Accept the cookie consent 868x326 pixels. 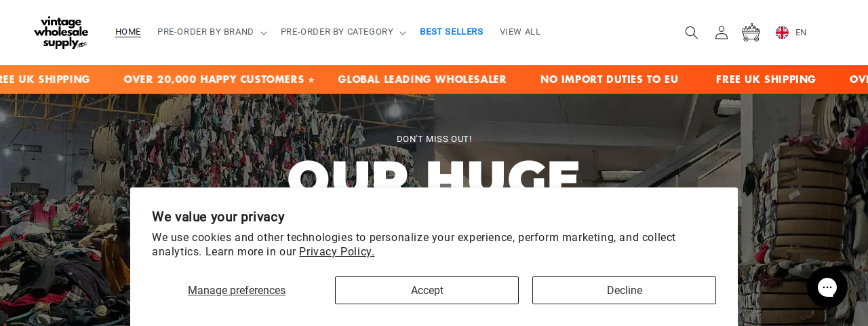tap(427, 290)
